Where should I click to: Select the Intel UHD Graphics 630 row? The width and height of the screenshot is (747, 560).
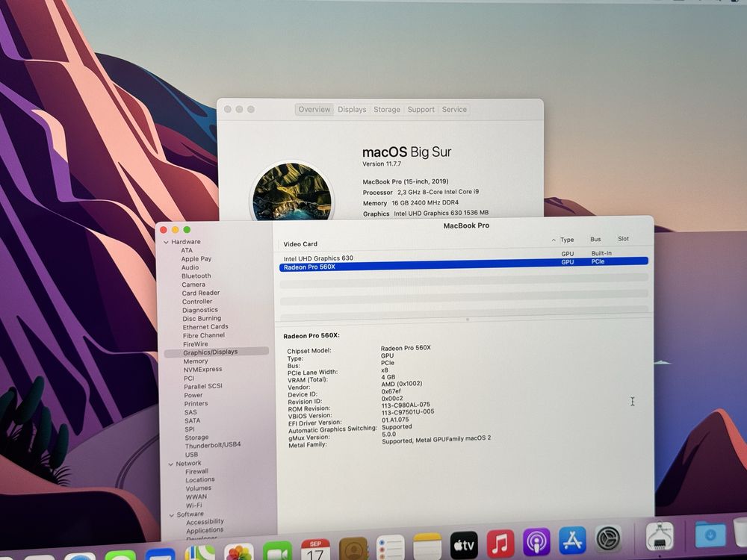(464, 256)
